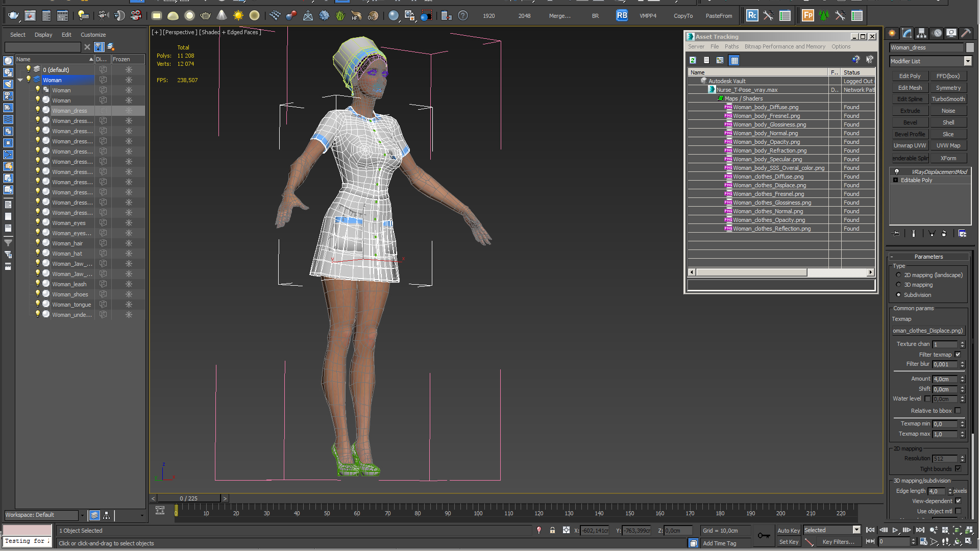Open the RailClone Rc icon
Image resolution: width=980 pixels, height=551 pixels.
tap(752, 16)
